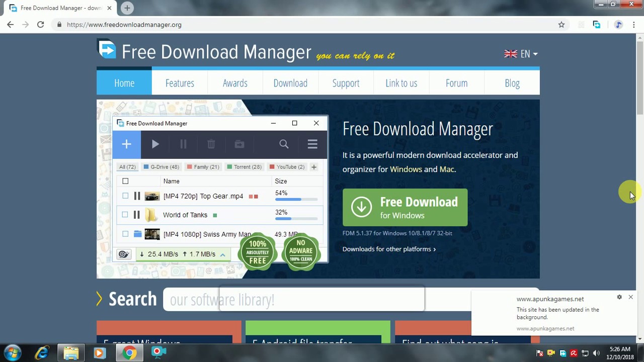Expand the speed panel caret
The width and height of the screenshot is (644, 362).
tap(222, 255)
